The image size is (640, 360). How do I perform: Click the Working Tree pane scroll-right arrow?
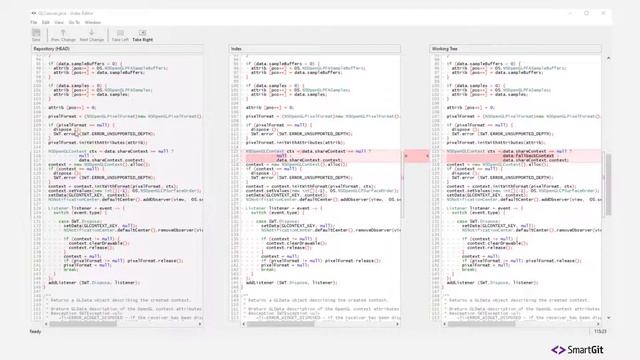[598, 324]
